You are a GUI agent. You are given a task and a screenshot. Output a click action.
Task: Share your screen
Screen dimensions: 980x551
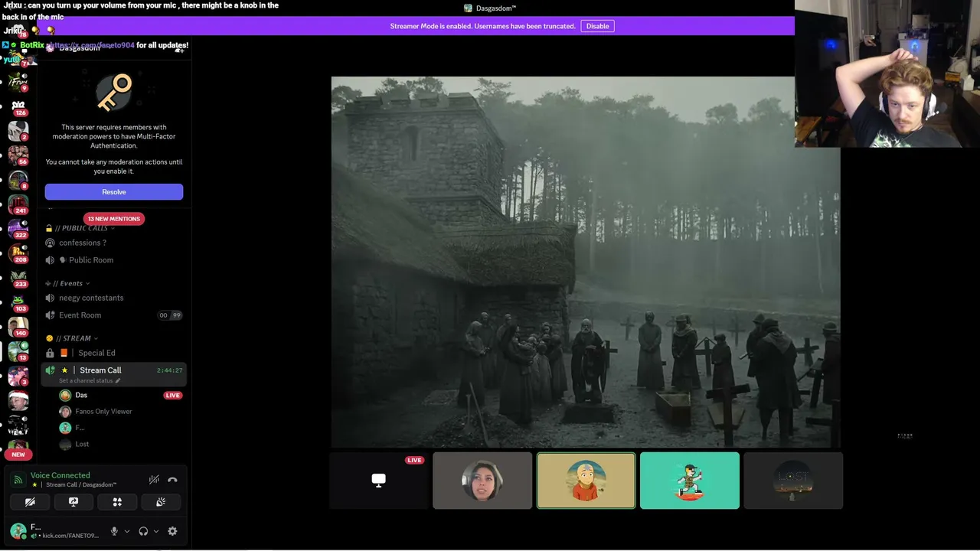[73, 502]
